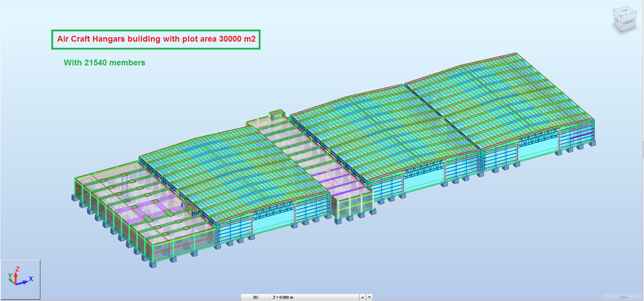The width and height of the screenshot is (644, 301).
Task: Click the blue X axis arrow of the triad
Action: tap(23, 282)
